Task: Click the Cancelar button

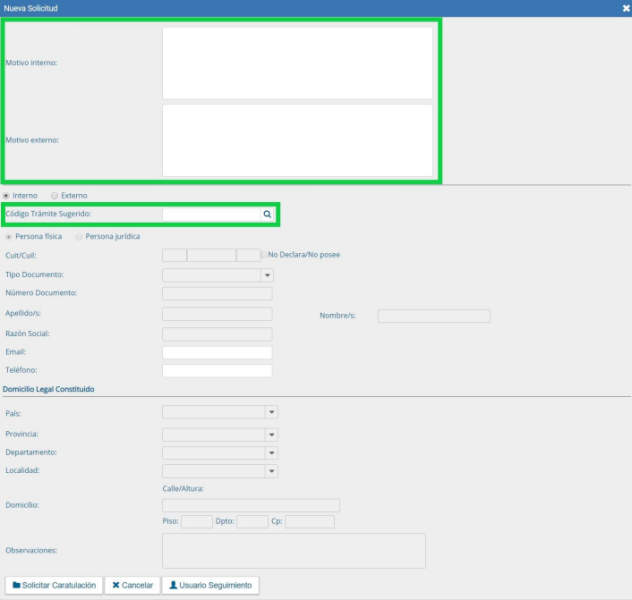Action: [132, 585]
